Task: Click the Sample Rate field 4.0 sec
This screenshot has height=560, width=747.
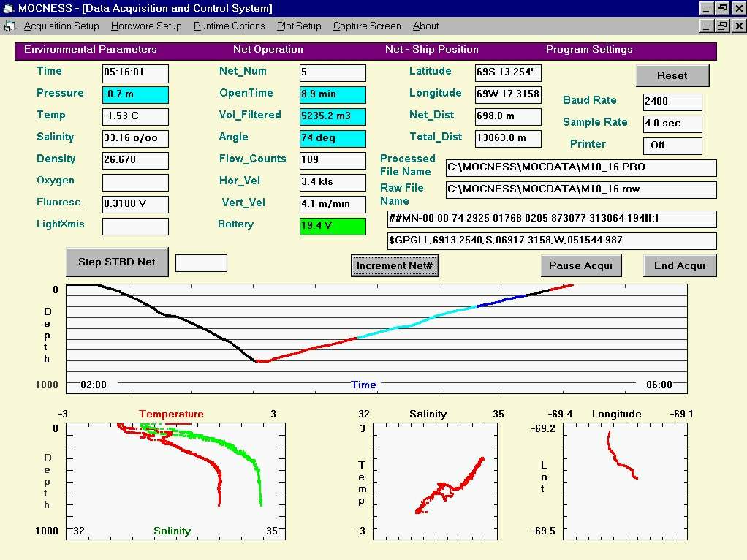Action: pos(672,124)
